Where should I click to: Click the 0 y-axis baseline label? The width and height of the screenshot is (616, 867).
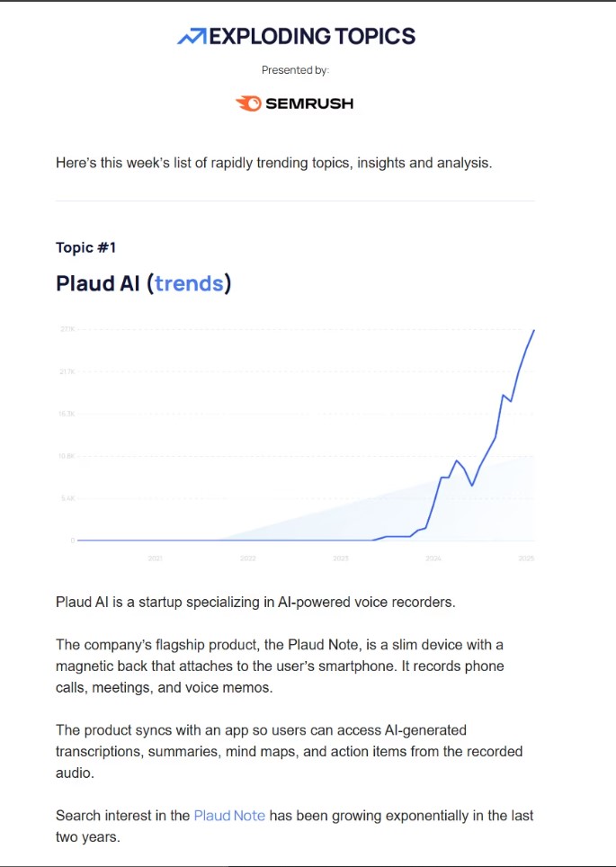coord(73,541)
